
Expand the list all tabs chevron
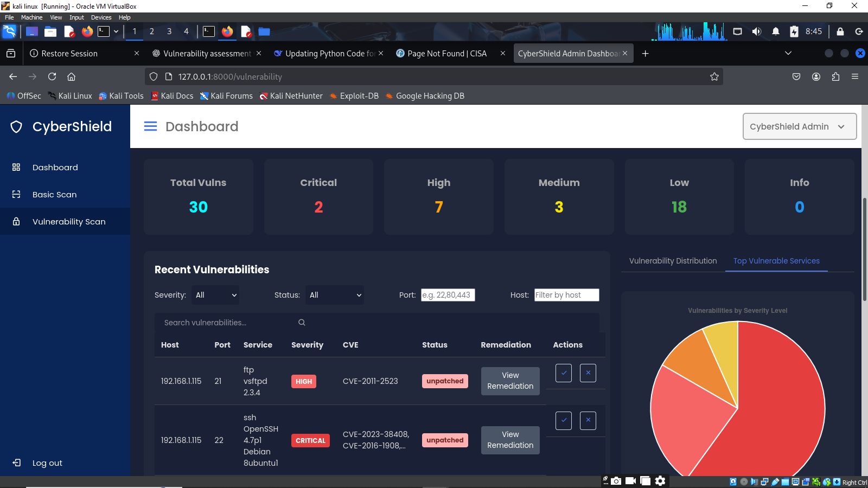(788, 53)
